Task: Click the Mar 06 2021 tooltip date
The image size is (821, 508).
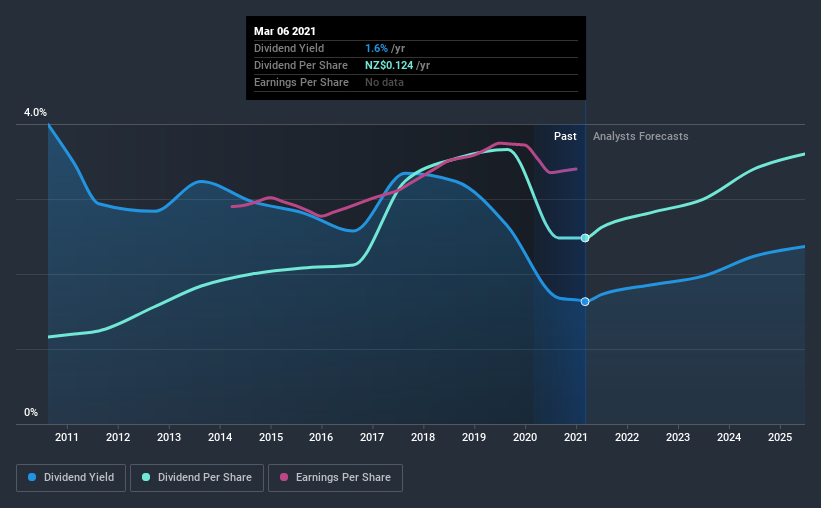Action: 285,31
